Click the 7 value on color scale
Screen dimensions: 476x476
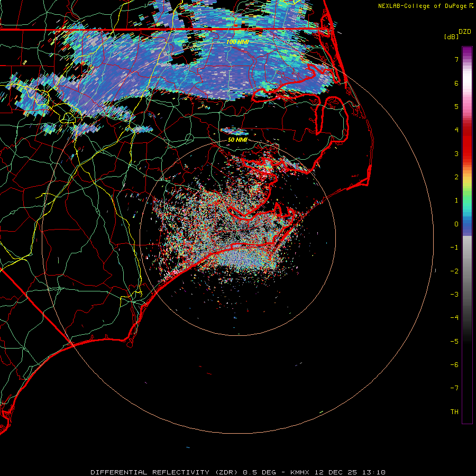tap(456, 59)
